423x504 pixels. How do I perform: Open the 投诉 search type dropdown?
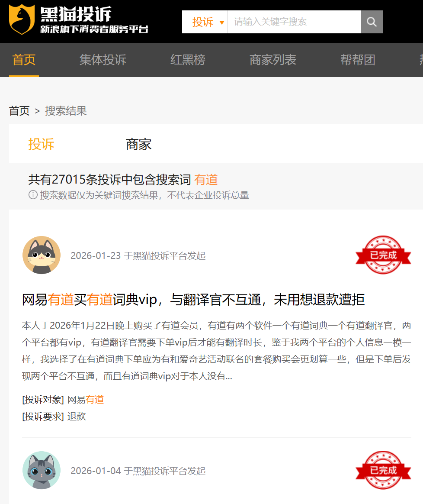208,22
